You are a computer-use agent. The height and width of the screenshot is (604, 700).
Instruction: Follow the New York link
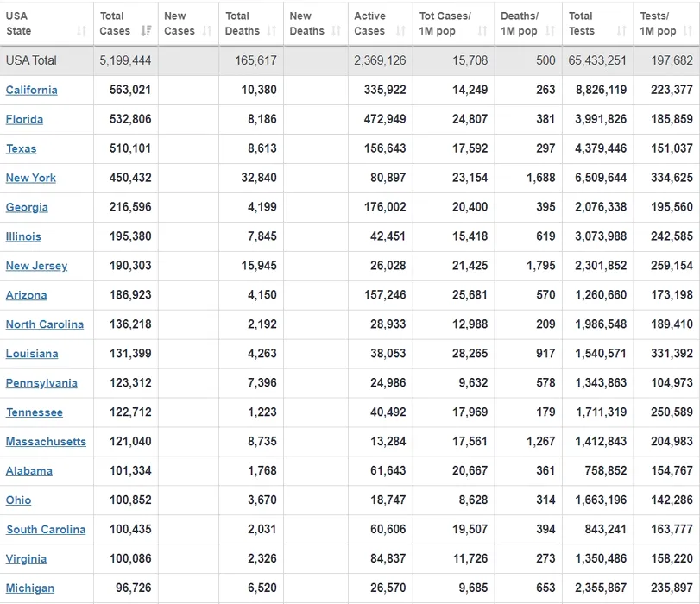click(31, 179)
